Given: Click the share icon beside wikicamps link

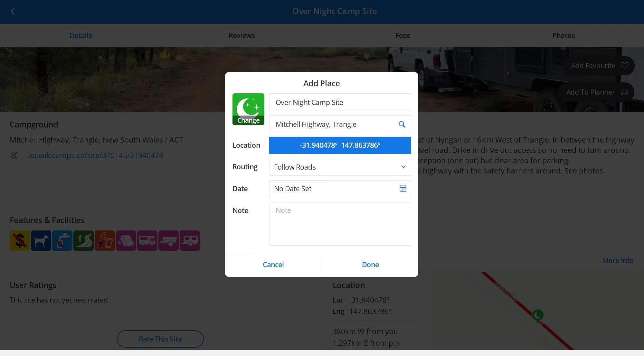Looking at the screenshot, I should [14, 155].
